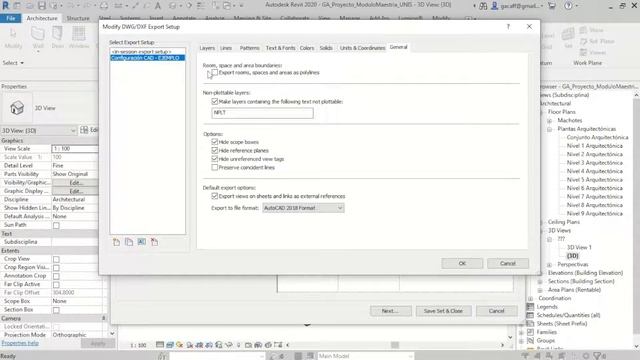Screen dimensions: 640x360
Task: Toggle Export views on sheets as external references
Action: point(215,196)
